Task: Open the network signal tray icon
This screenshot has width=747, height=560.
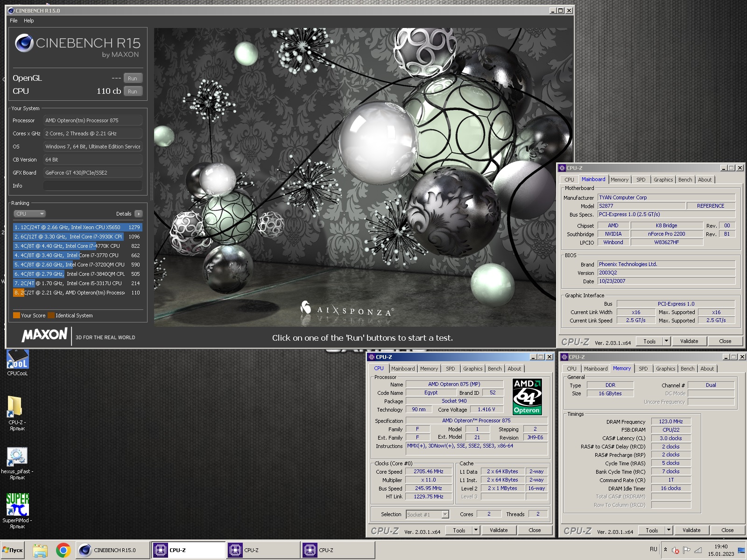Action: pos(698,550)
